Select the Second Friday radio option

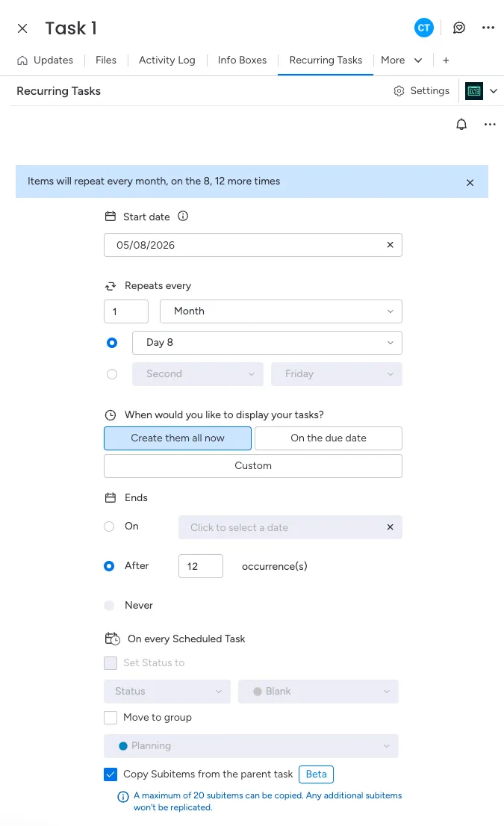coord(112,374)
